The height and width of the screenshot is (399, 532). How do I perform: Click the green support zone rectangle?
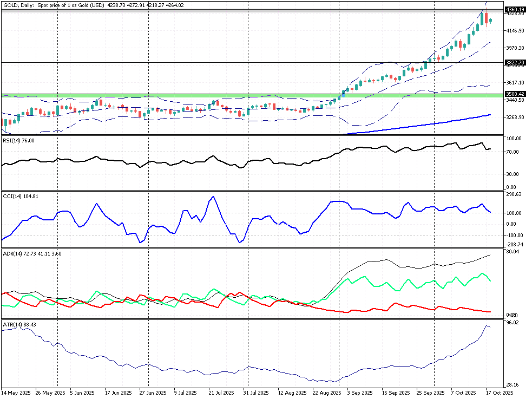(162, 95)
